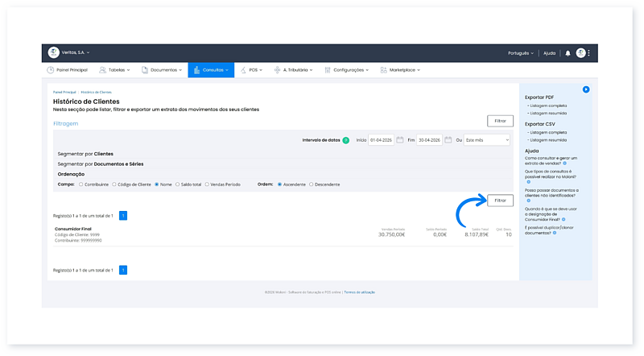
Task: Open the user avatar in the top bar
Action: [x=580, y=52]
